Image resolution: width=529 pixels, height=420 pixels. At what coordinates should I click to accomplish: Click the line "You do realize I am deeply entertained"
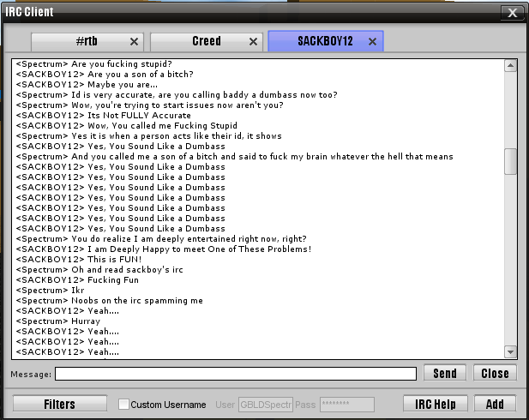pyautogui.click(x=161, y=239)
